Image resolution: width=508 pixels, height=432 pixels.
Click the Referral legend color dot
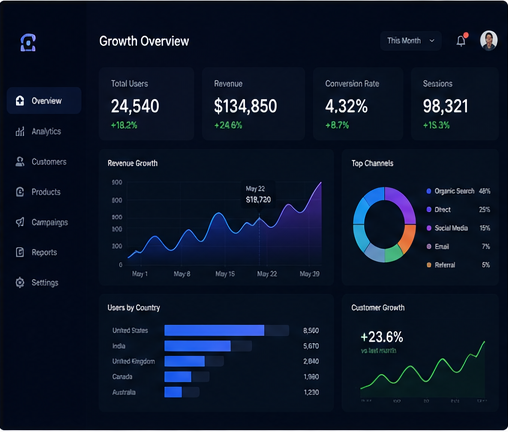pyautogui.click(x=429, y=265)
